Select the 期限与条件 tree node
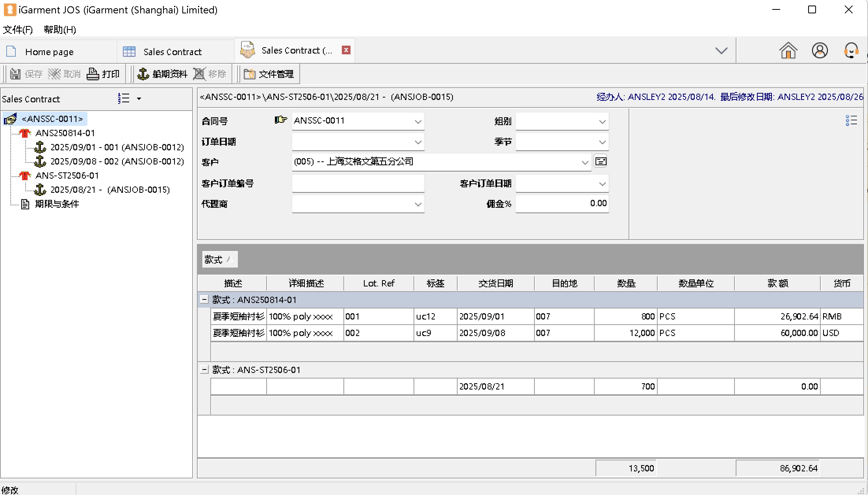868x495 pixels. point(57,204)
